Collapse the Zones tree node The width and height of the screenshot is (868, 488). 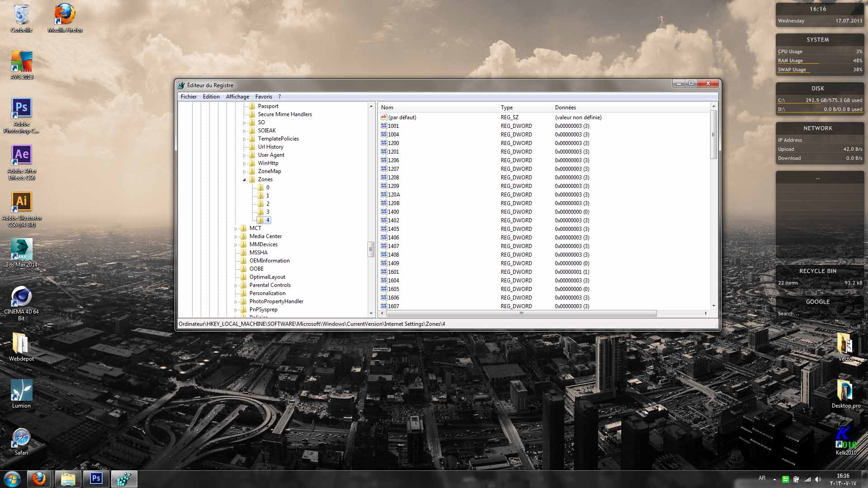(244, 180)
